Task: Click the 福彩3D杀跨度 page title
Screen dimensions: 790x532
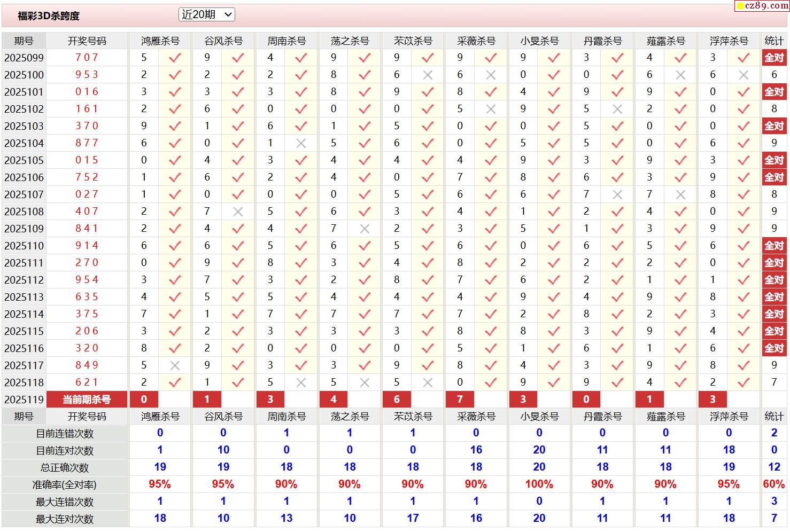Action: 49,16
